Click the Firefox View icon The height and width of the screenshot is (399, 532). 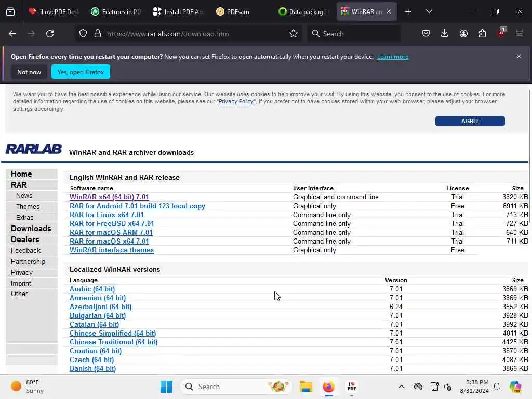pos(10,12)
